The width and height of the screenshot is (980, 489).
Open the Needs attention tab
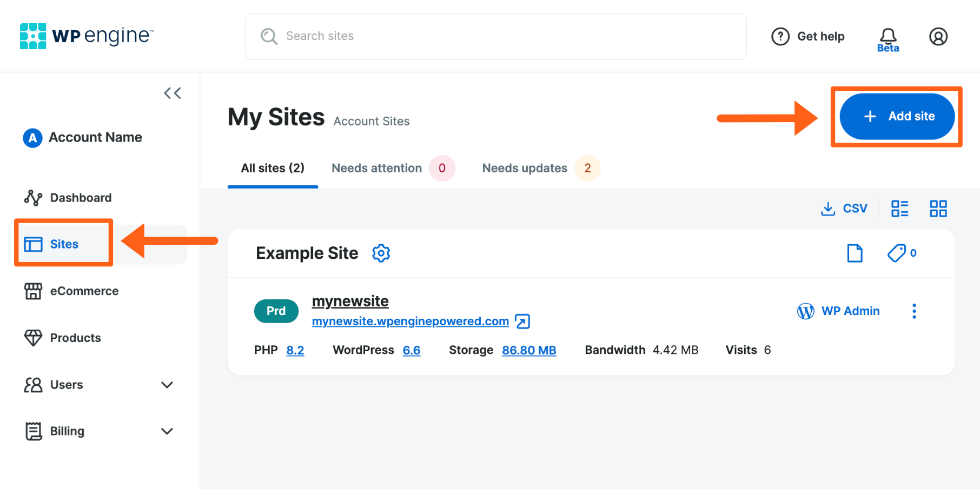(x=376, y=168)
